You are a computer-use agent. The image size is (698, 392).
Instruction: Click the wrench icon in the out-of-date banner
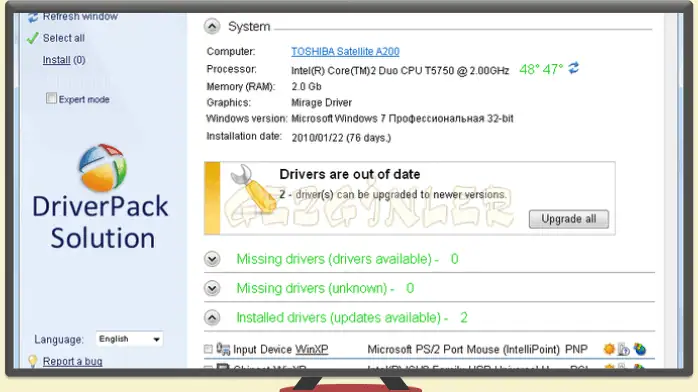253,188
